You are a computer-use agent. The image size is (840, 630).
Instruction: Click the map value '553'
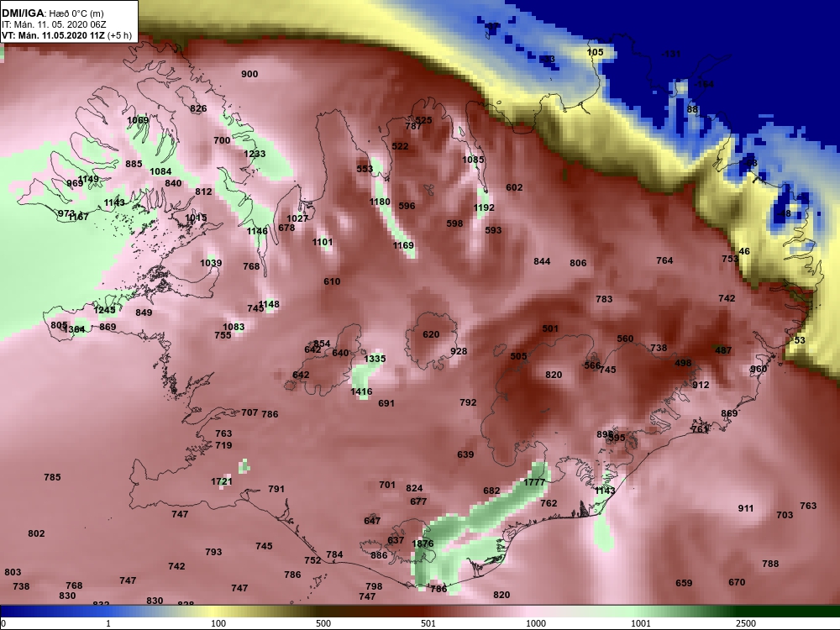pos(365,169)
